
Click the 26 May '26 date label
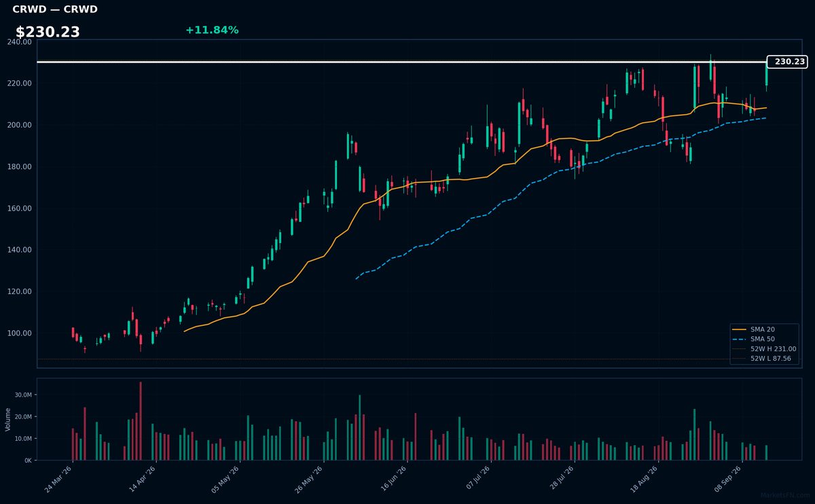tap(309, 480)
